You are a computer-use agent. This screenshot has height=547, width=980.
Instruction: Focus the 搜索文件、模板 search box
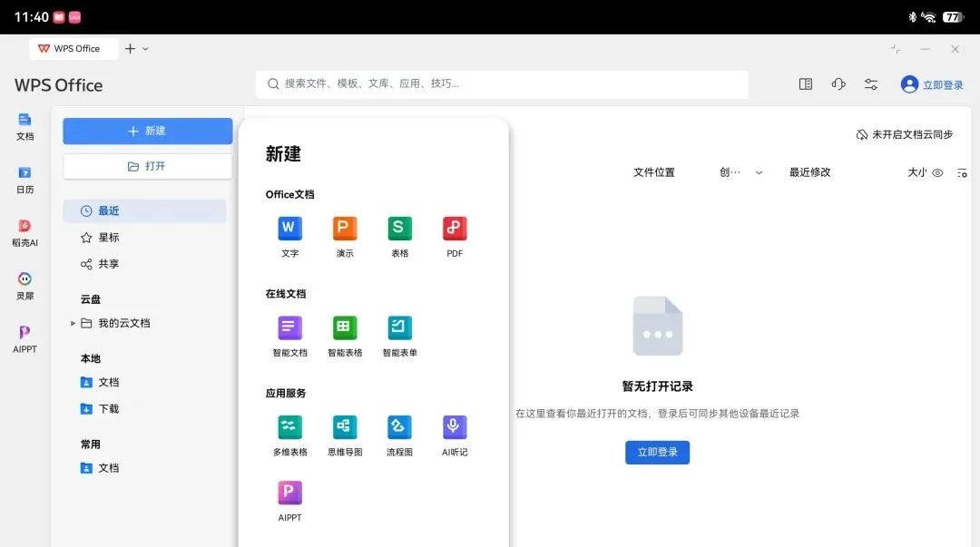point(501,83)
